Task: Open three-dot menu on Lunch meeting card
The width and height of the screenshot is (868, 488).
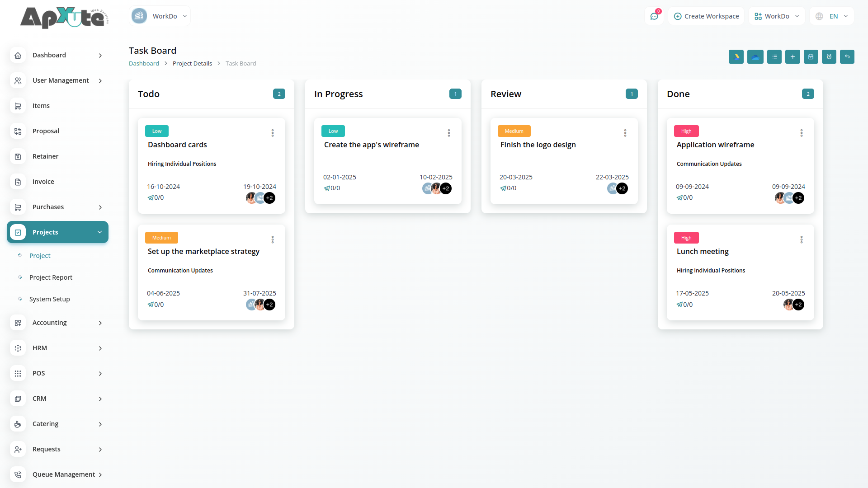Action: click(802, 239)
